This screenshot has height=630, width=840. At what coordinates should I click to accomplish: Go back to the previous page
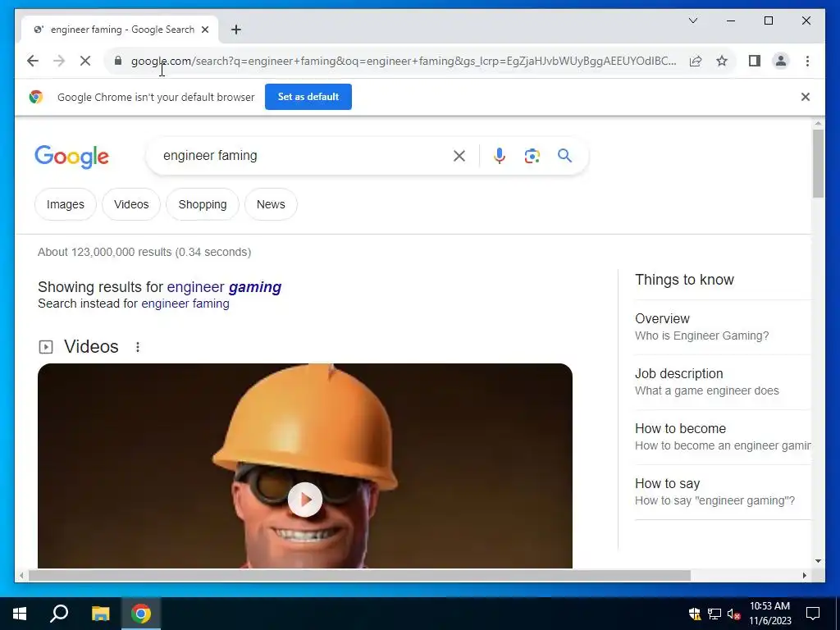click(x=33, y=61)
